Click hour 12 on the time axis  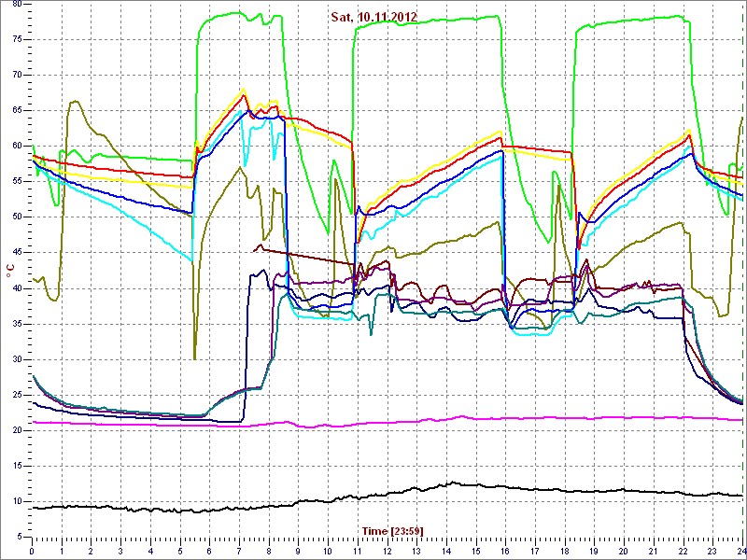(388, 550)
